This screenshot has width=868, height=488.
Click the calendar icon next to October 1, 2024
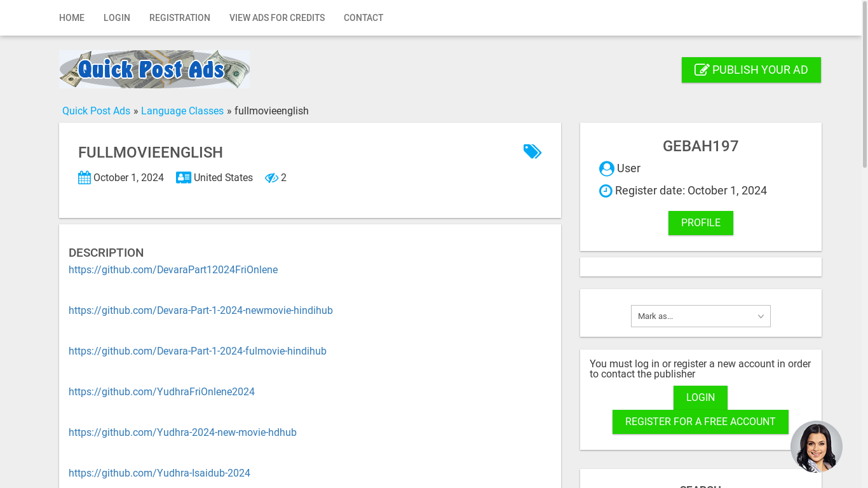click(x=85, y=178)
